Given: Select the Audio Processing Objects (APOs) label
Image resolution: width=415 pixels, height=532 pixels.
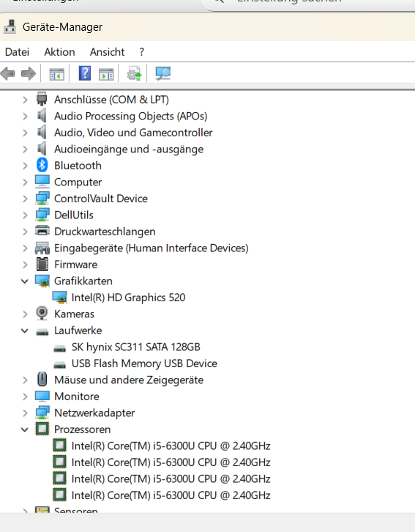Looking at the screenshot, I should [131, 116].
